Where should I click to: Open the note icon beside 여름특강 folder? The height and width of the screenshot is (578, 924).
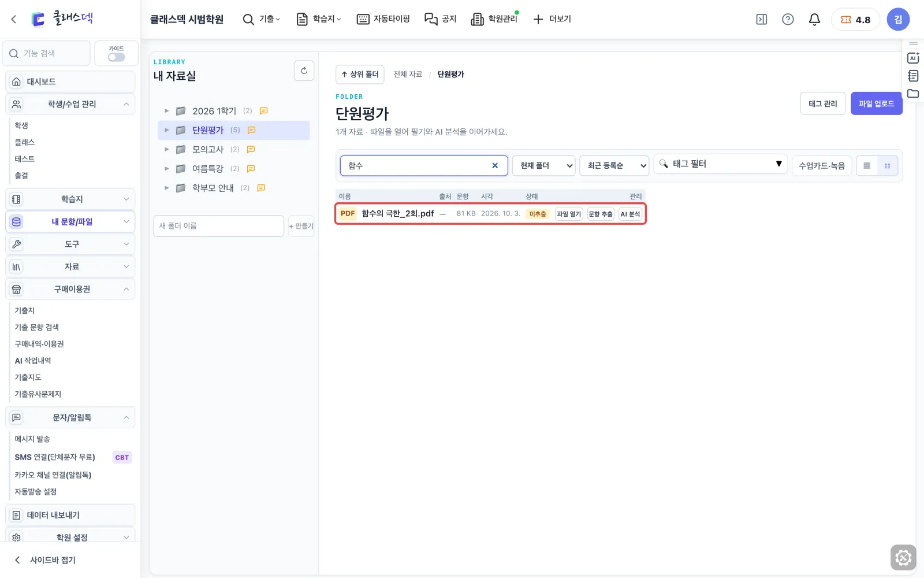[251, 169]
